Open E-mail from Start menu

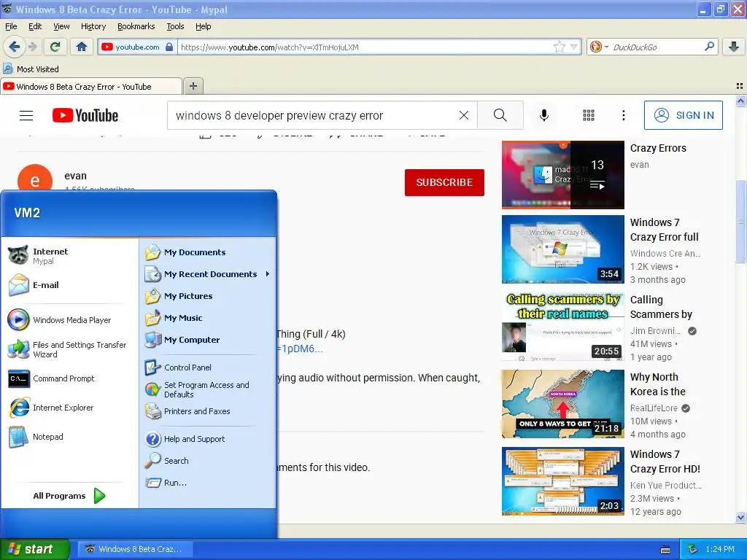pyautogui.click(x=69, y=285)
